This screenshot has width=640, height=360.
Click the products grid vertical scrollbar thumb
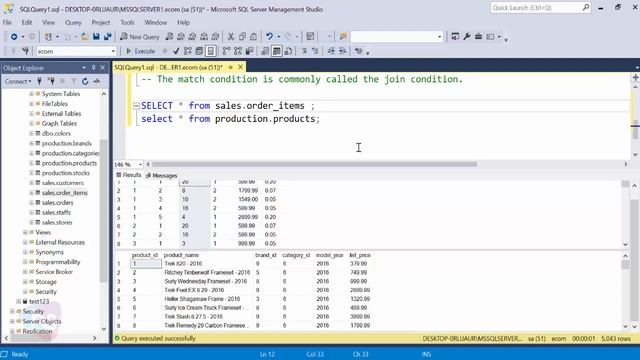[x=625, y=264]
